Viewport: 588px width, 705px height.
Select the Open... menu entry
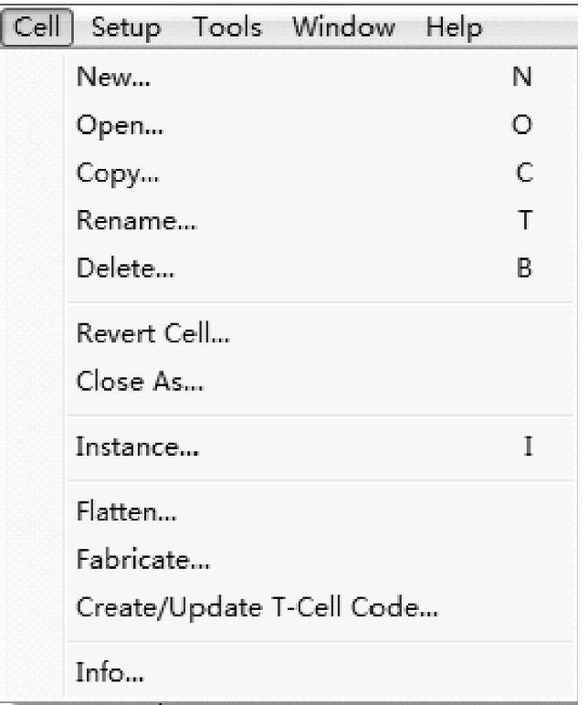click(x=120, y=126)
